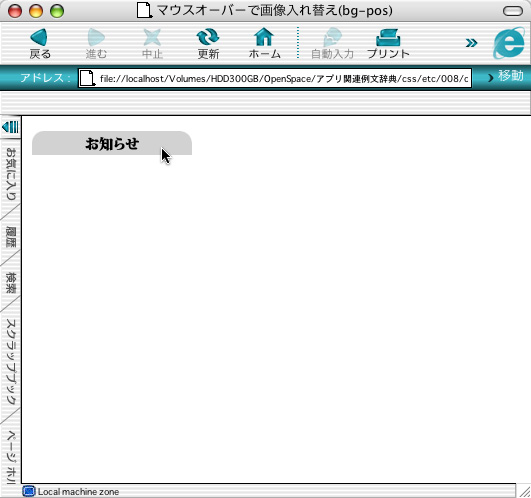Refresh the page with the 更新 icon

click(x=208, y=37)
